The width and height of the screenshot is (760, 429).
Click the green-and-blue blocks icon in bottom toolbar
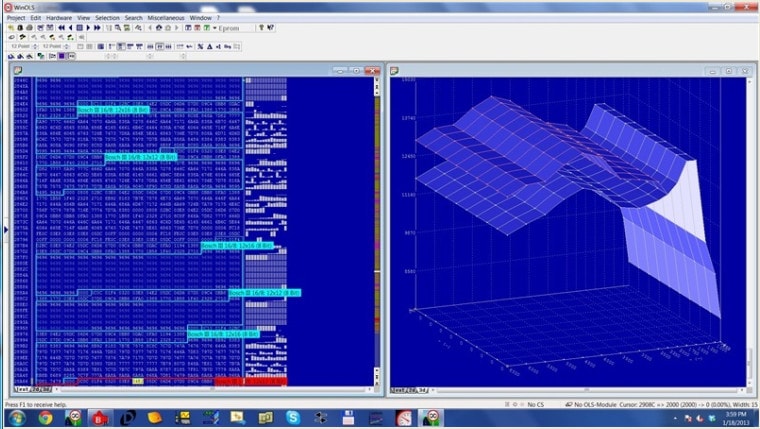click(x=41, y=56)
